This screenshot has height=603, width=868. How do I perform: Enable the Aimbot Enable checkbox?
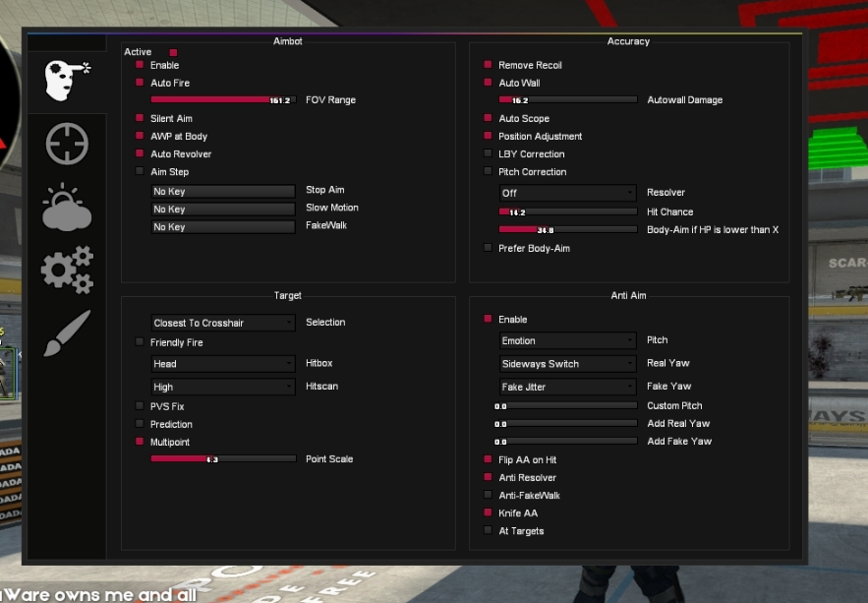point(139,65)
